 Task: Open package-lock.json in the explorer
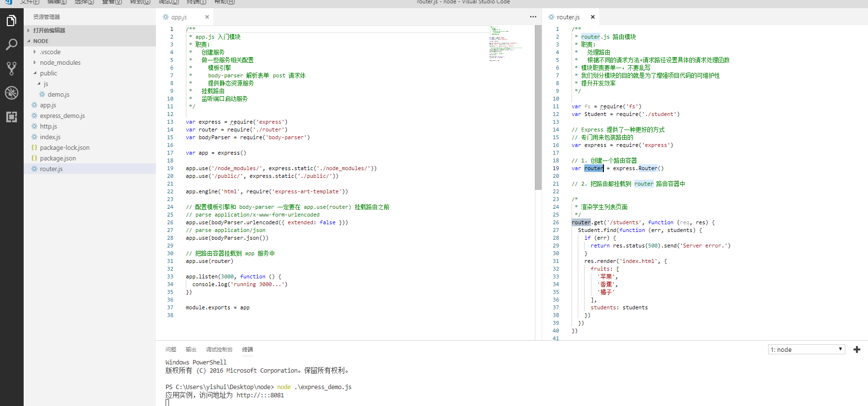(90, 147)
